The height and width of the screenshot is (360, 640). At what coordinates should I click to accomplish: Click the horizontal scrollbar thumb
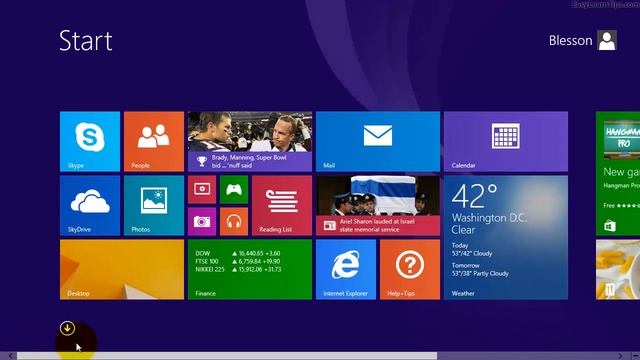click(x=227, y=356)
